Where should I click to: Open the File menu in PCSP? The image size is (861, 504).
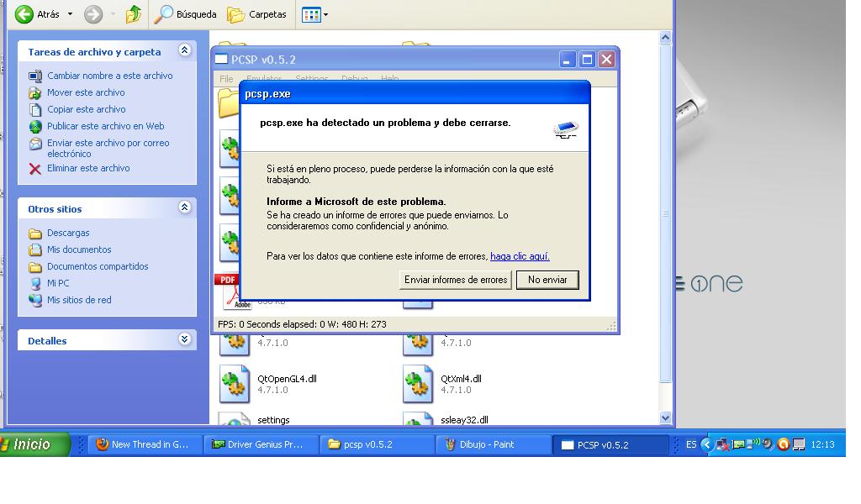point(226,79)
